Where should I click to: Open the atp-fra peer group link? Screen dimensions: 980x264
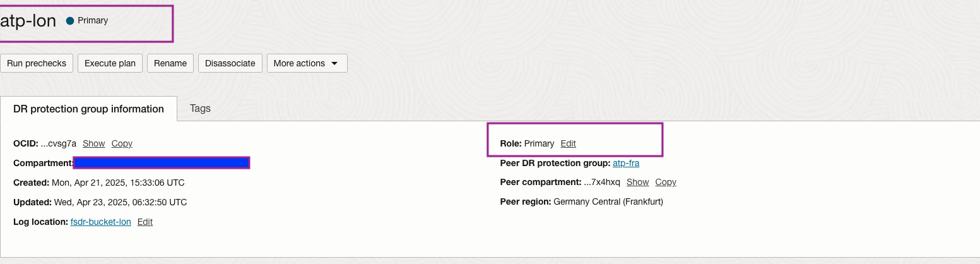[x=626, y=163]
